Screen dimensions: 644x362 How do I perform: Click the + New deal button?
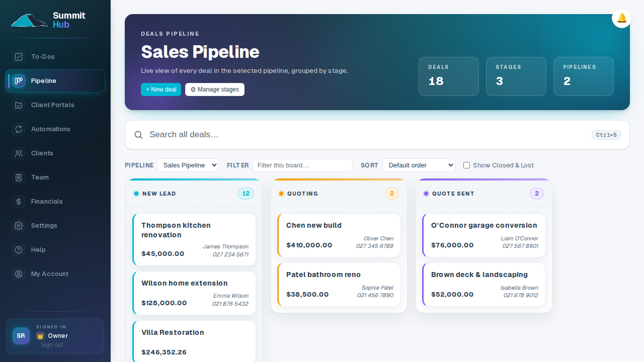point(161,89)
